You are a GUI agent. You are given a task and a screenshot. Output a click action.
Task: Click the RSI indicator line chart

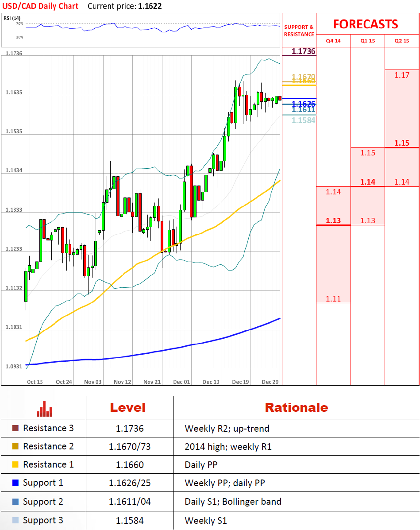[x=153, y=28]
